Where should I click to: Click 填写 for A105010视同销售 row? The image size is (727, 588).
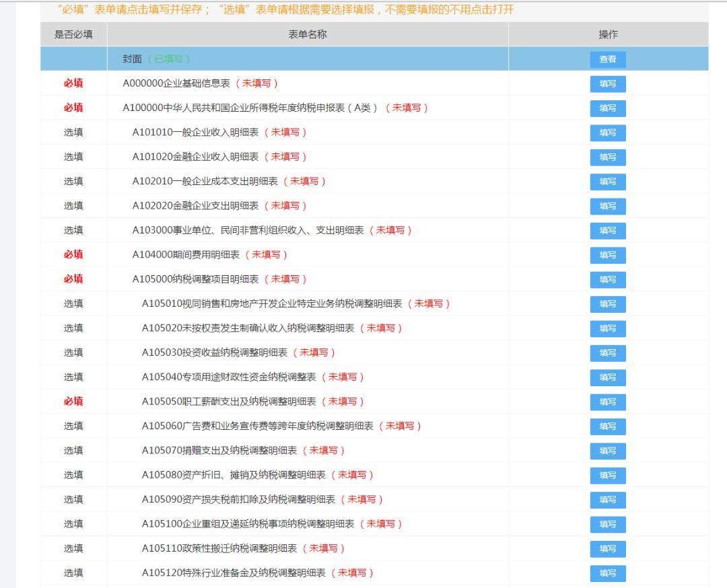(x=608, y=304)
